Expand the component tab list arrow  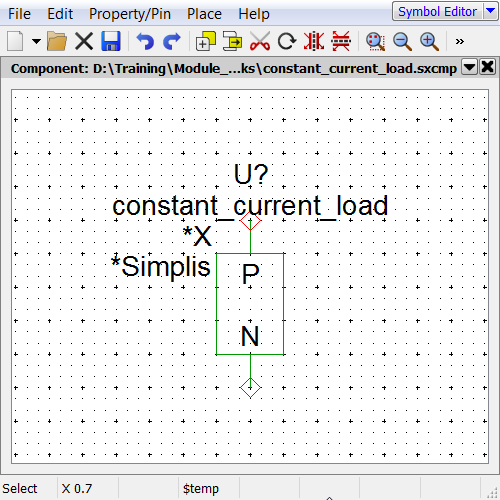(x=469, y=68)
